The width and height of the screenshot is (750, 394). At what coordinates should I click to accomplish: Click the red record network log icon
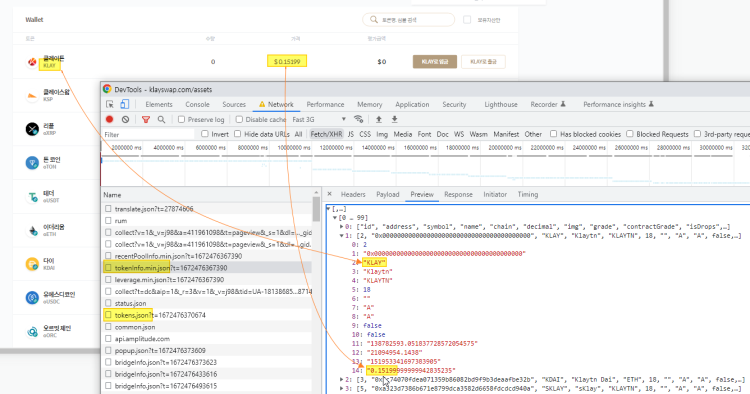coord(110,120)
